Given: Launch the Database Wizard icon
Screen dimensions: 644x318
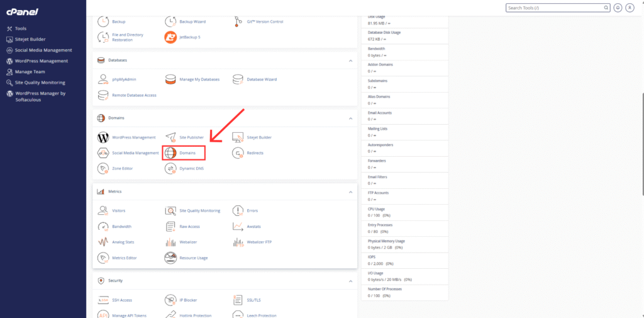Looking at the screenshot, I should 238,79.
